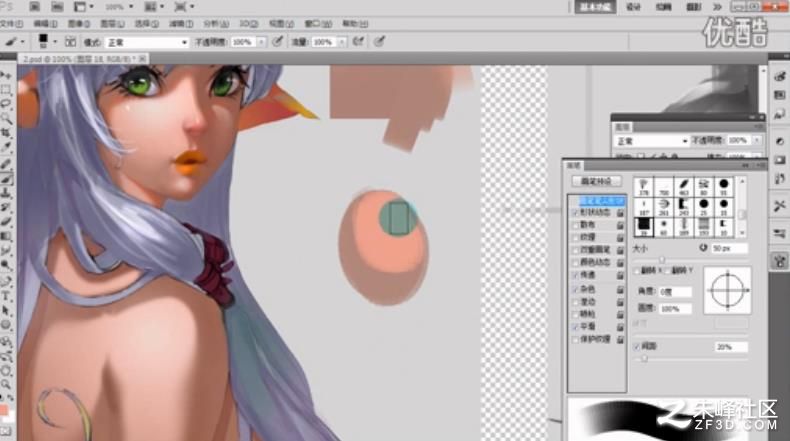Toggle the 杂色 checkbox

pos(575,289)
